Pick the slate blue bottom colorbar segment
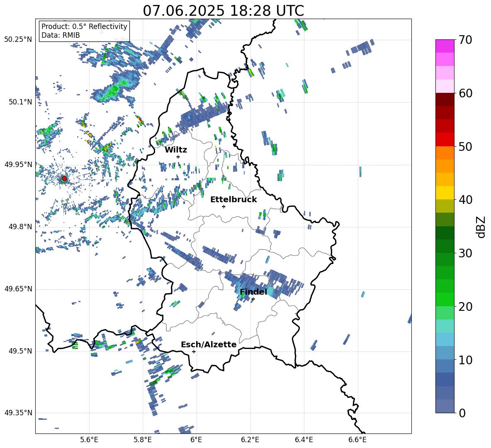Screen dimensions: 491x448 click(445, 406)
